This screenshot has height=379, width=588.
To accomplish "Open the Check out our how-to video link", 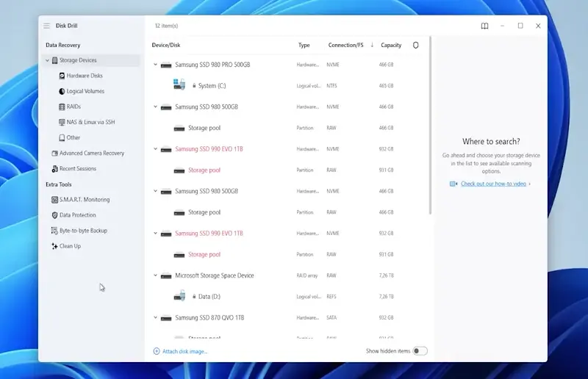I will click(x=493, y=184).
